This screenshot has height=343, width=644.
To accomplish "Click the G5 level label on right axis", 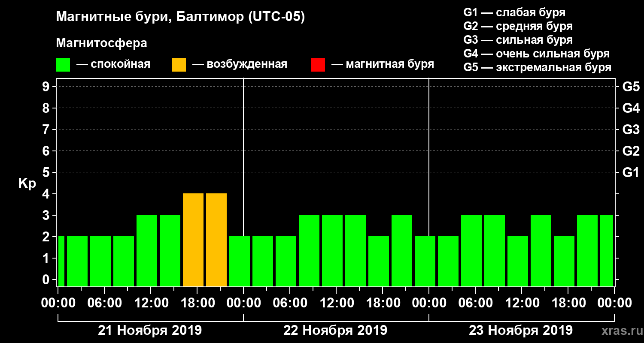I will 631,87.
